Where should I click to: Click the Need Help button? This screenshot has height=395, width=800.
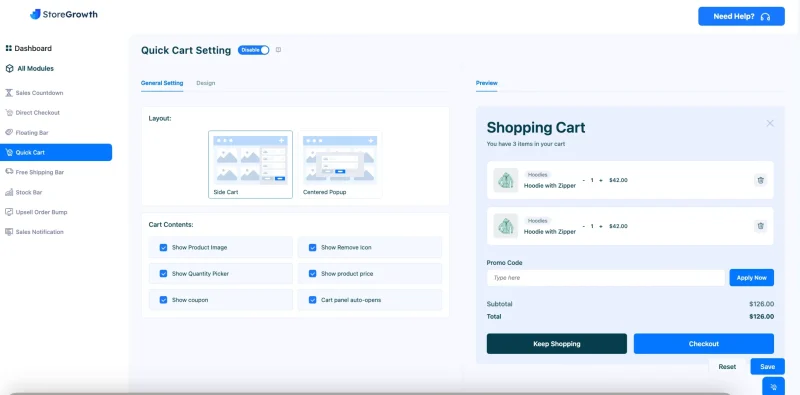[741, 16]
